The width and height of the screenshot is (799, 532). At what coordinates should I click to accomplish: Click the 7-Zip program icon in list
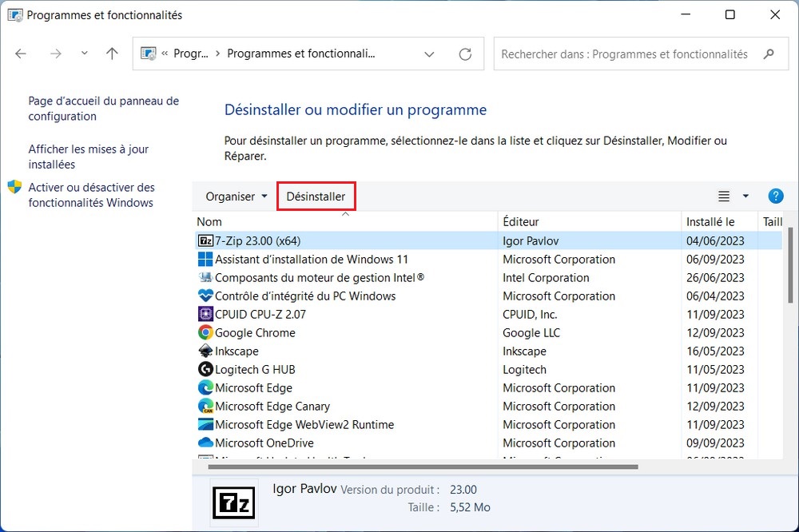pyautogui.click(x=205, y=240)
